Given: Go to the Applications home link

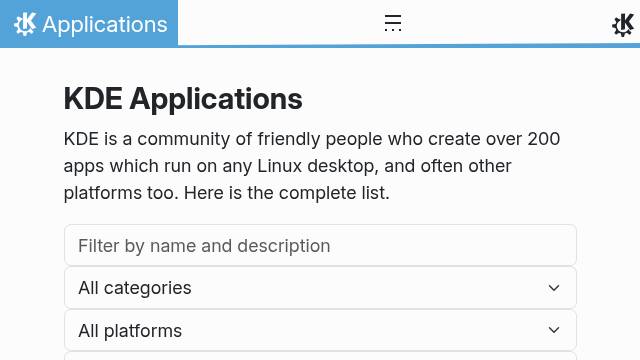Looking at the screenshot, I should 89,24.
